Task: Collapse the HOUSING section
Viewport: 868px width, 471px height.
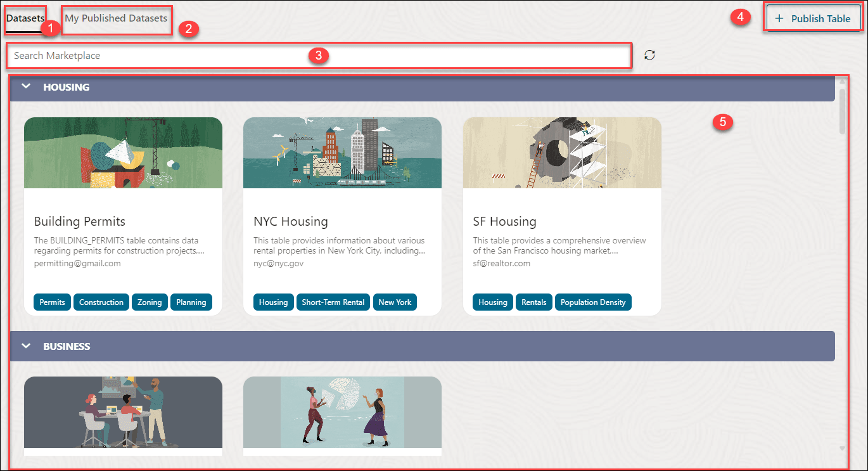Action: [25, 87]
